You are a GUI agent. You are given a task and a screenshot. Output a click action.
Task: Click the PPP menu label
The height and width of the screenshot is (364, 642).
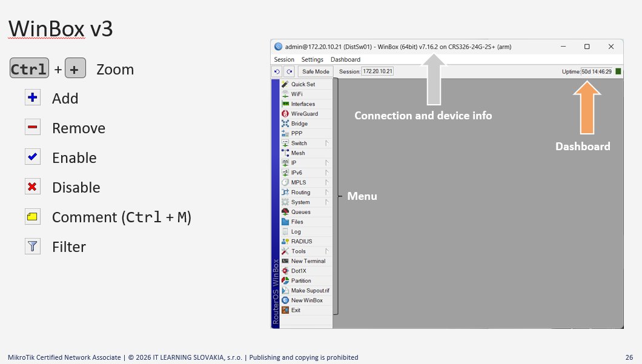pyautogui.click(x=297, y=133)
